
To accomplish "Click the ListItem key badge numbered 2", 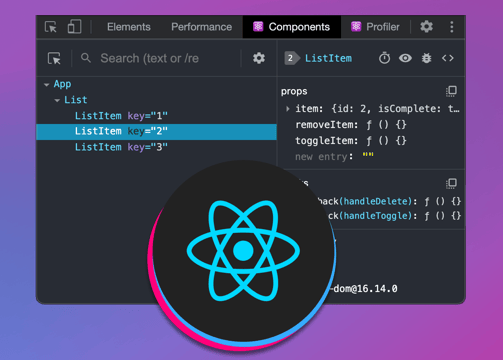I will pyautogui.click(x=291, y=58).
